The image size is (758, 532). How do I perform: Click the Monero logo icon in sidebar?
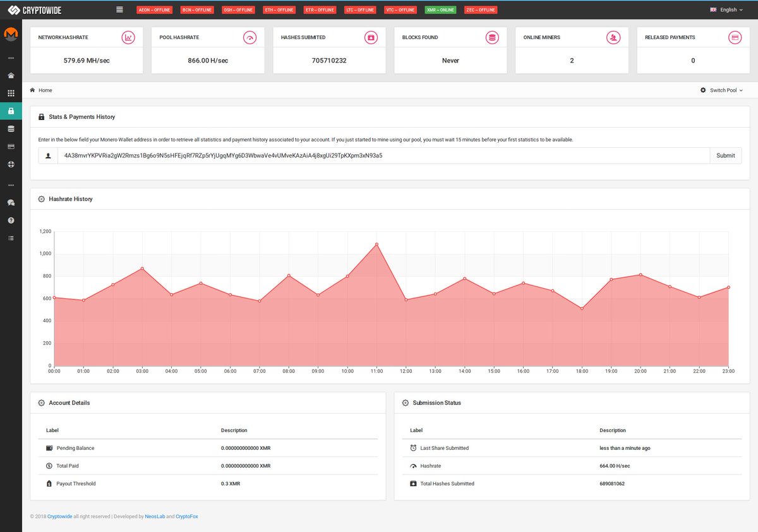[x=11, y=33]
